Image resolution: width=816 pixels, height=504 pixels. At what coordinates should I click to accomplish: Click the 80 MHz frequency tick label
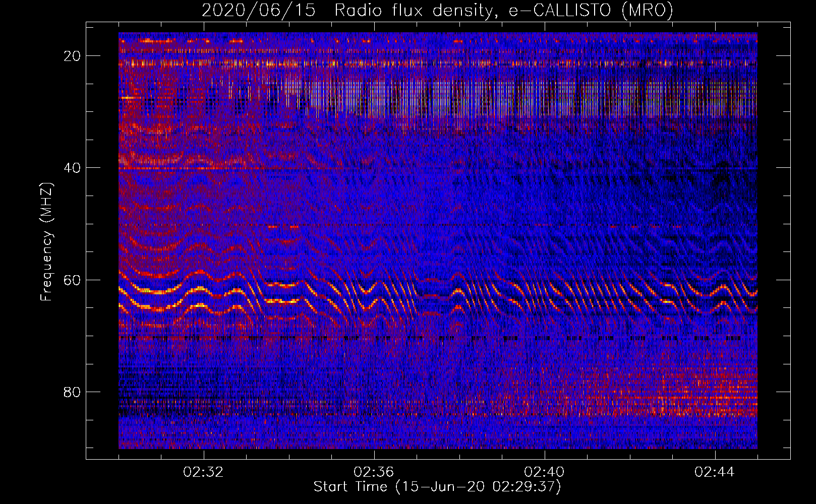[x=73, y=392]
